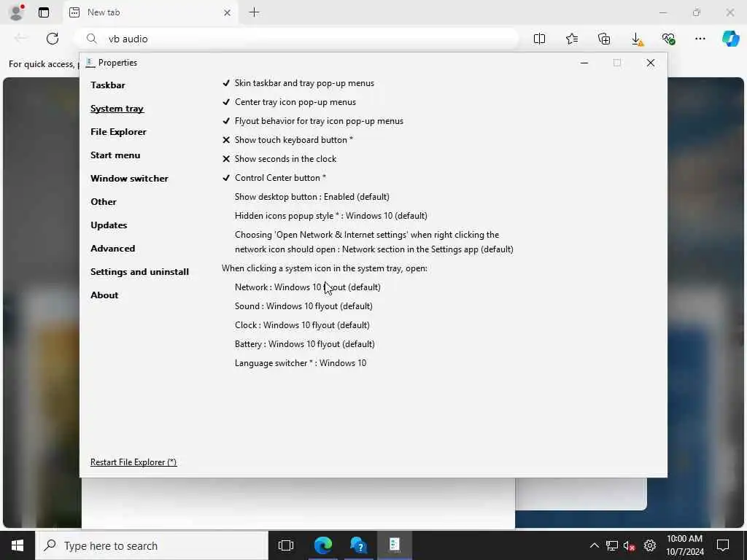Enable Show touch keyboard button
Screen dimensions: 747x560
(287, 140)
